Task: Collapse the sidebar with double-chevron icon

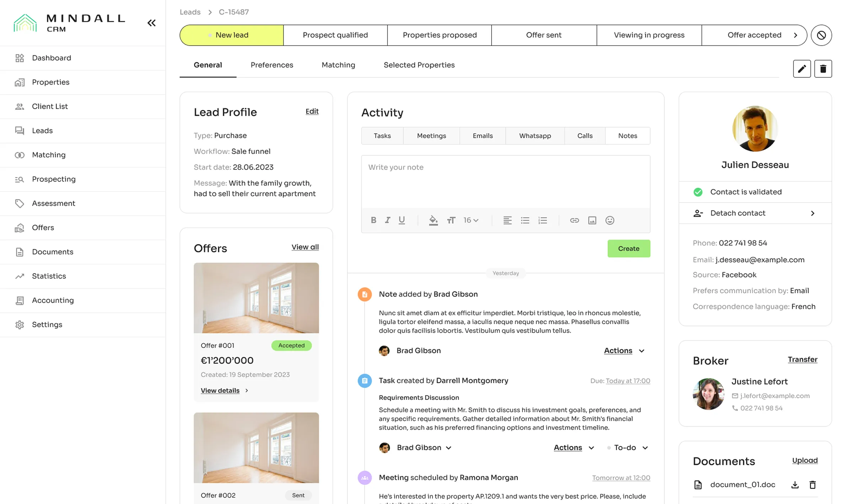Action: (x=151, y=23)
